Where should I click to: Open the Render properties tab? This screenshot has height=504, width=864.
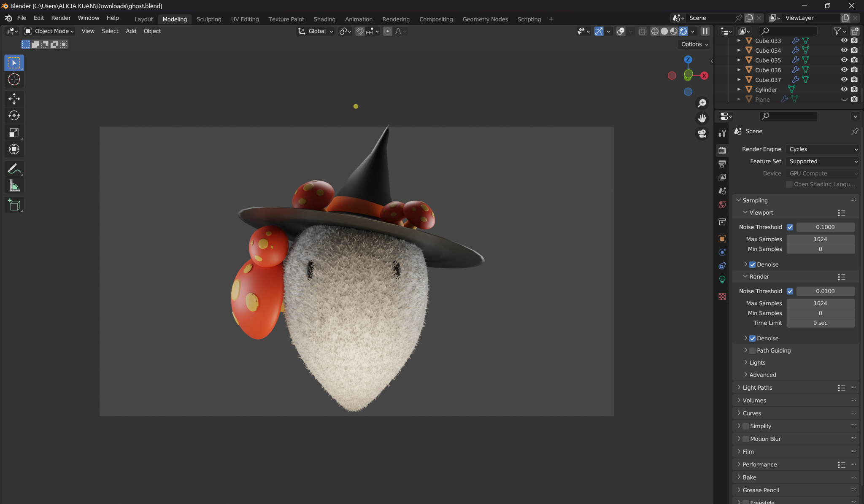pos(722,150)
